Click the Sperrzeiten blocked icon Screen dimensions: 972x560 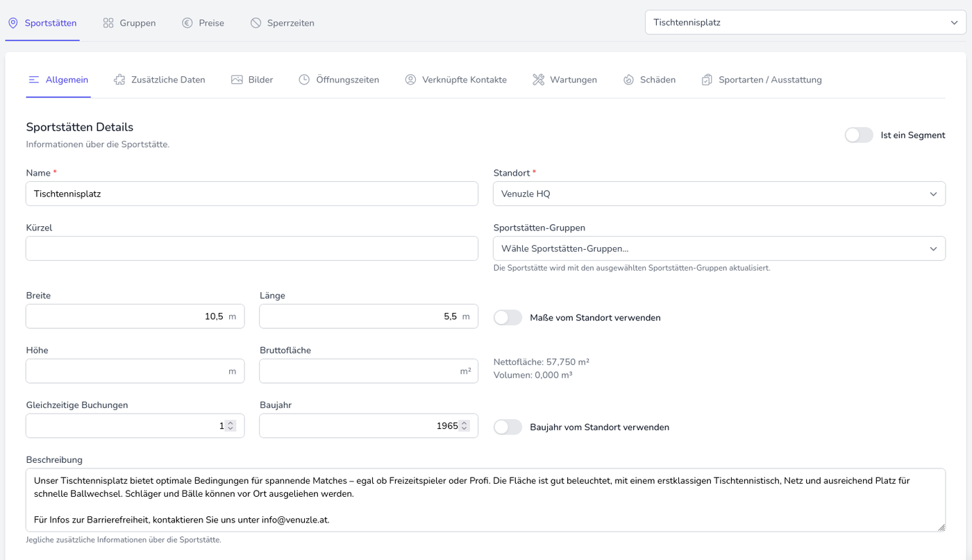click(x=256, y=23)
